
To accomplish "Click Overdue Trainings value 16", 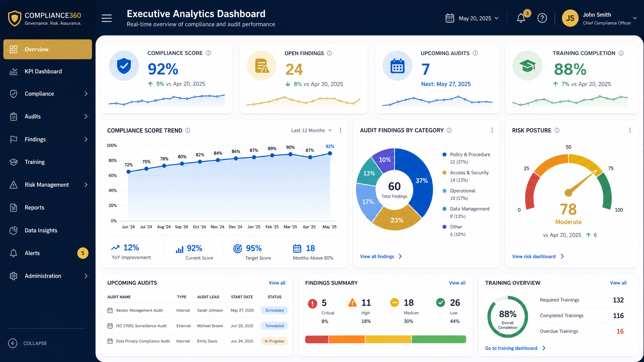I will pyautogui.click(x=620, y=331).
